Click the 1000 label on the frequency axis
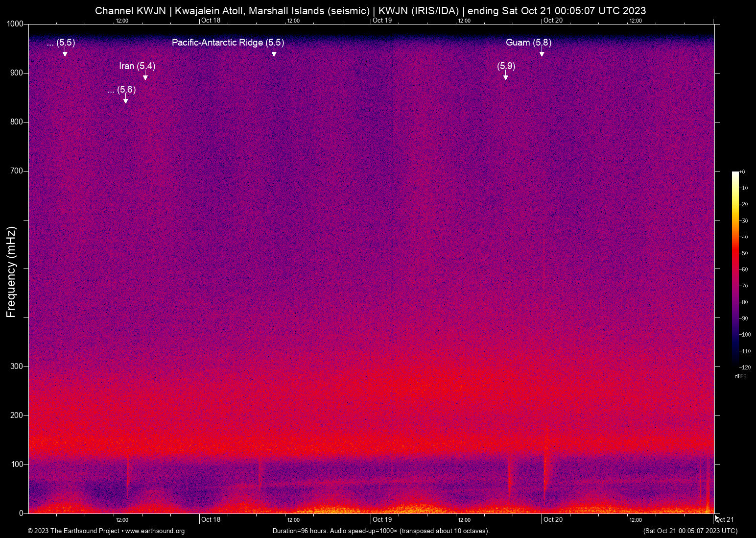The image size is (756, 538). [15, 24]
